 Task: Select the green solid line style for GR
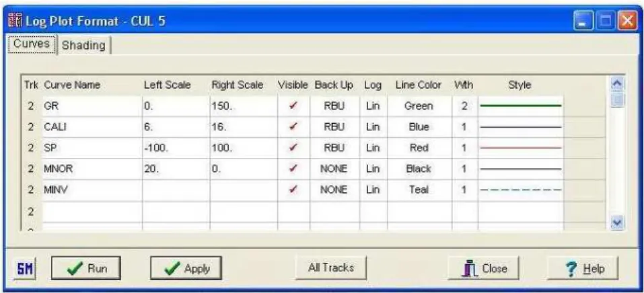pos(520,106)
